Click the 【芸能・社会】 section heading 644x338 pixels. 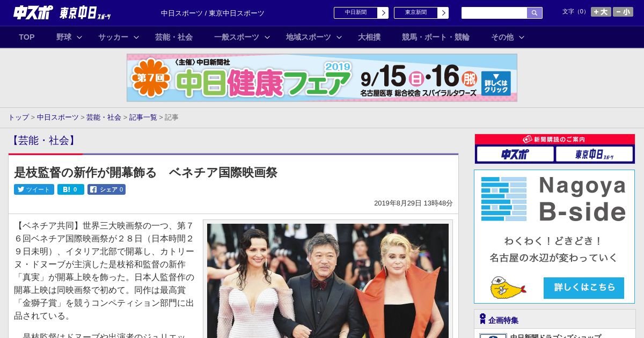tap(43, 141)
